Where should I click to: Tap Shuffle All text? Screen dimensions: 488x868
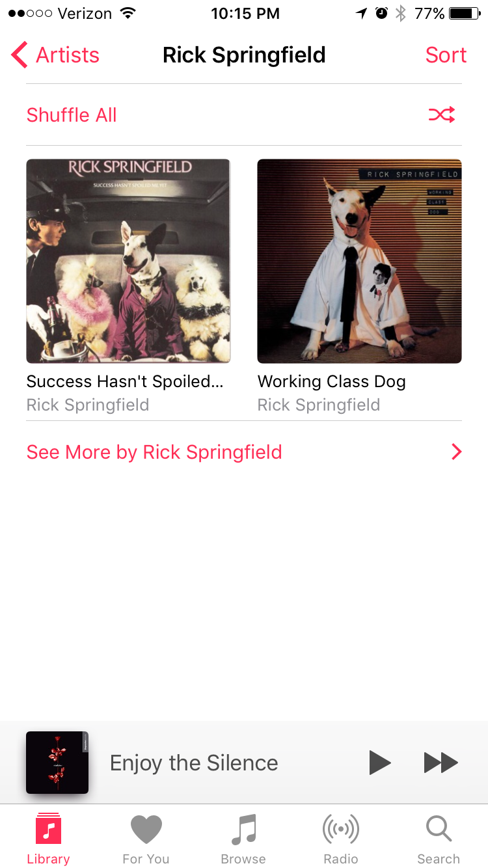(72, 115)
